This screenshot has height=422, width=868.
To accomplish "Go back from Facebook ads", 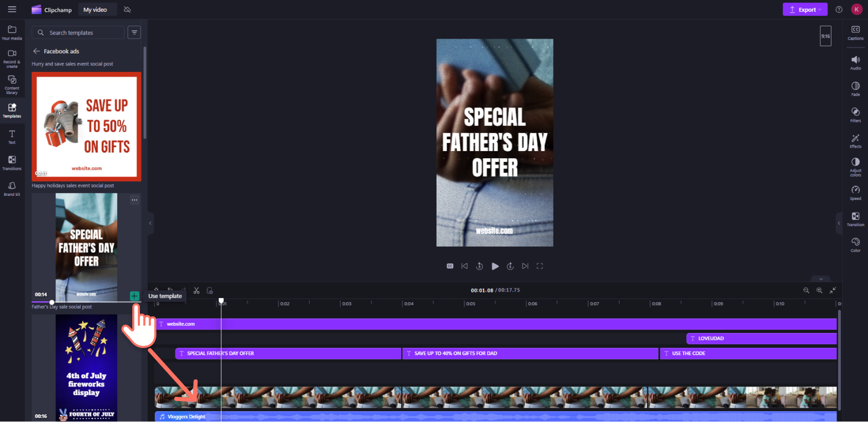I will [37, 51].
